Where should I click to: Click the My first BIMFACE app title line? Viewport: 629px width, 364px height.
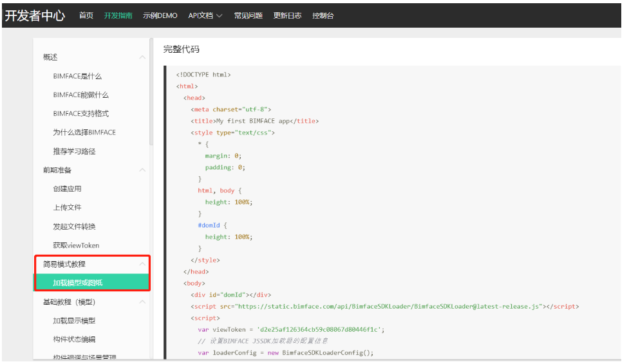(255, 121)
